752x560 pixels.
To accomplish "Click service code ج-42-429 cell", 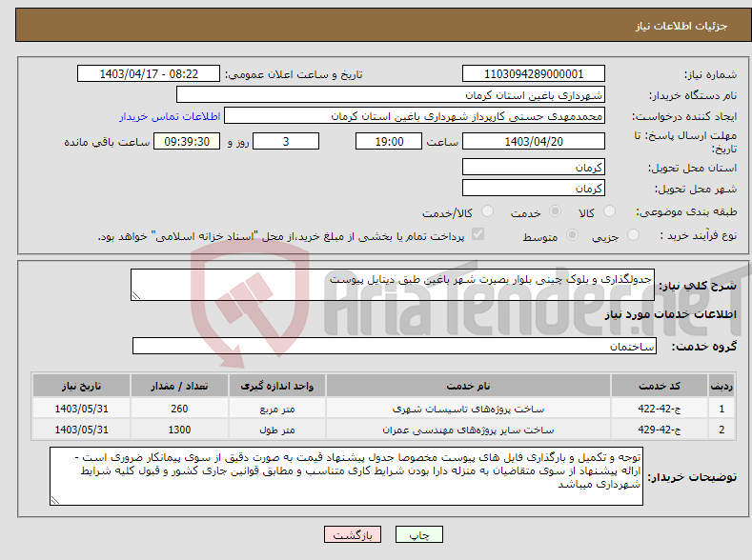I will 660,430.
